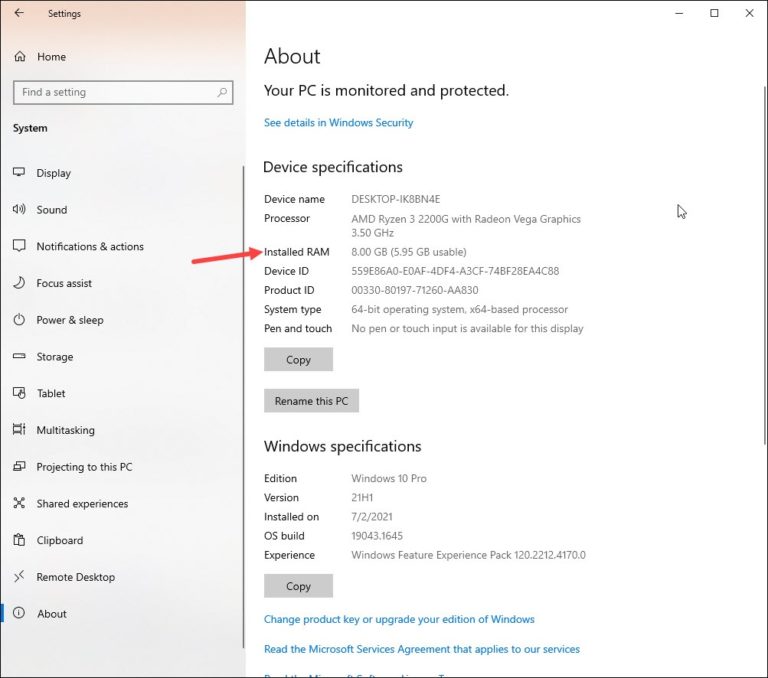Open Projecting to this PC page
This screenshot has height=678, width=768.
pos(84,467)
